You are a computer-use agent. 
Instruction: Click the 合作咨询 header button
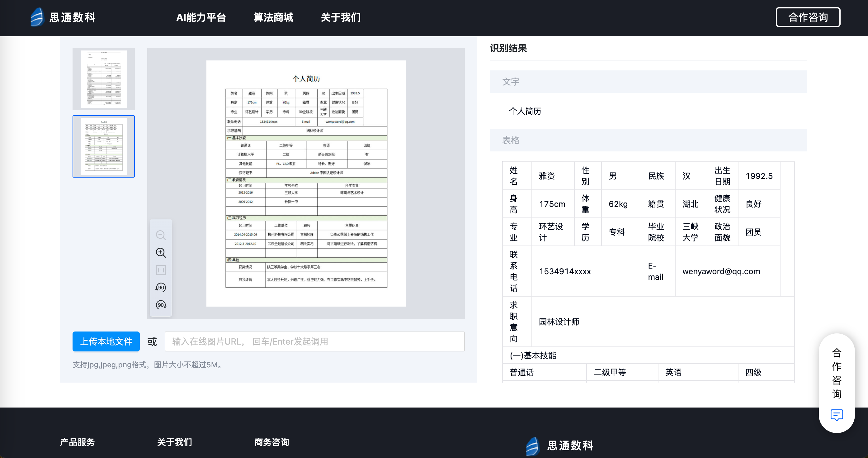808,17
